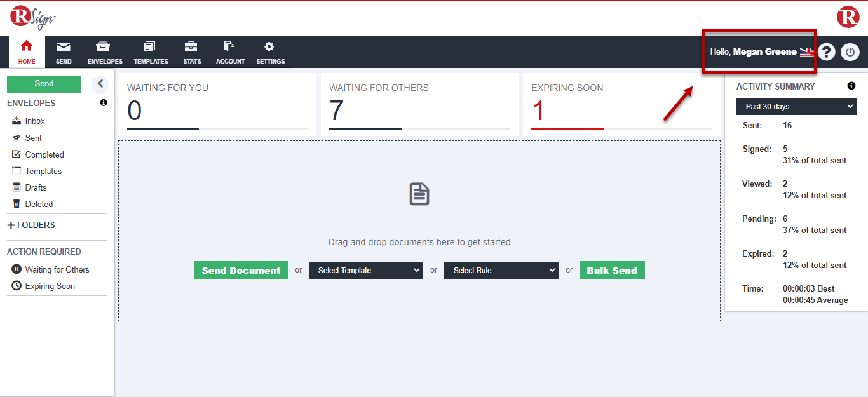Open the Expiring Soon count tile
This screenshot has width=868, height=397.
(621, 105)
